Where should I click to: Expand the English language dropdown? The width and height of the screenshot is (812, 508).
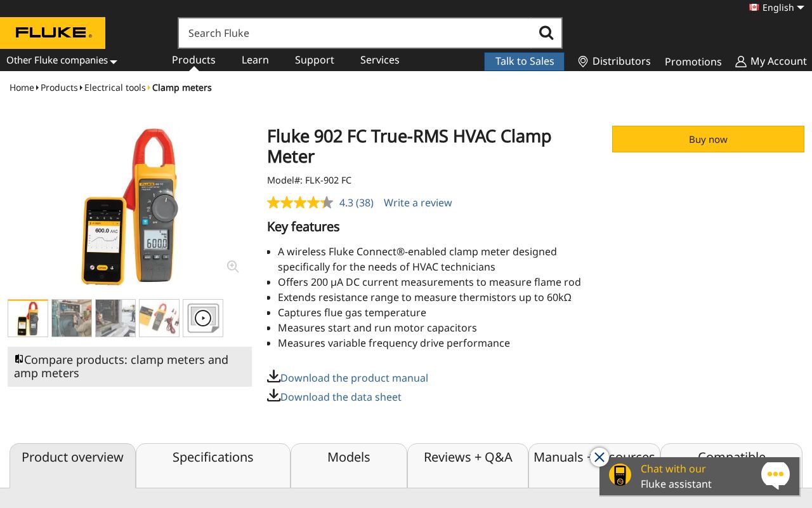[778, 8]
